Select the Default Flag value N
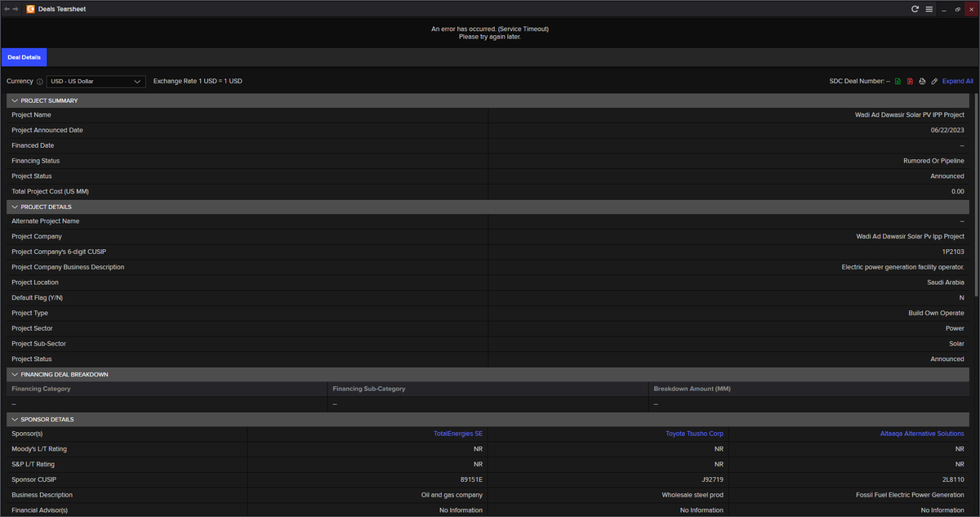The image size is (980, 517). 962,298
